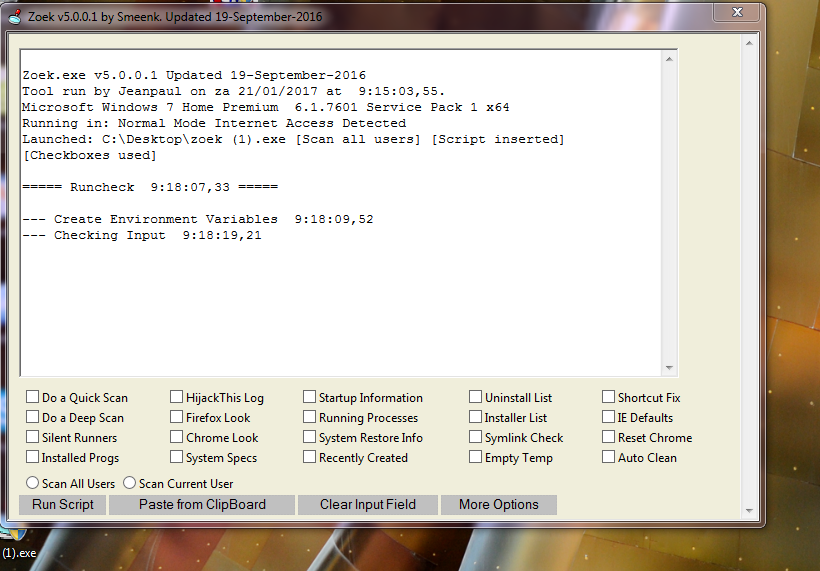Open More Options

(499, 505)
